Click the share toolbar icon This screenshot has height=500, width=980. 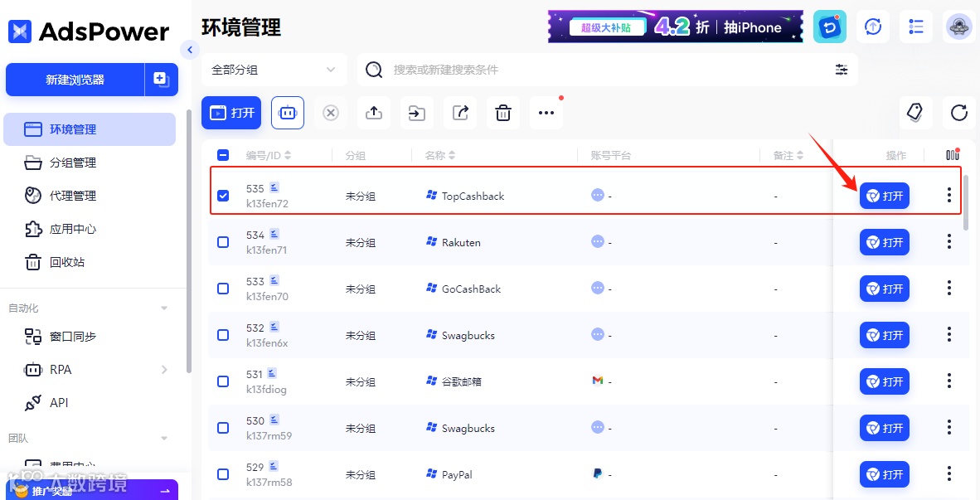460,113
